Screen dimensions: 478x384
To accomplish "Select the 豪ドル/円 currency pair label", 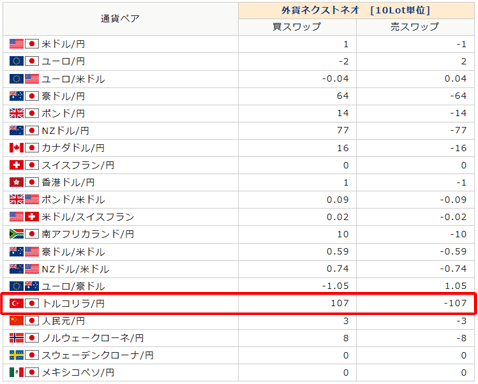I will [63, 96].
